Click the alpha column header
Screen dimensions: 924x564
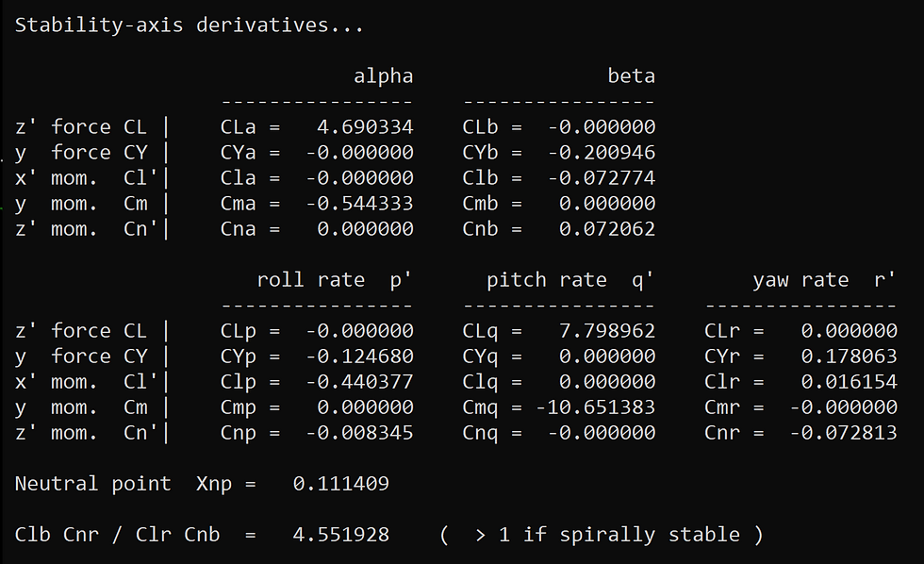[x=384, y=76]
